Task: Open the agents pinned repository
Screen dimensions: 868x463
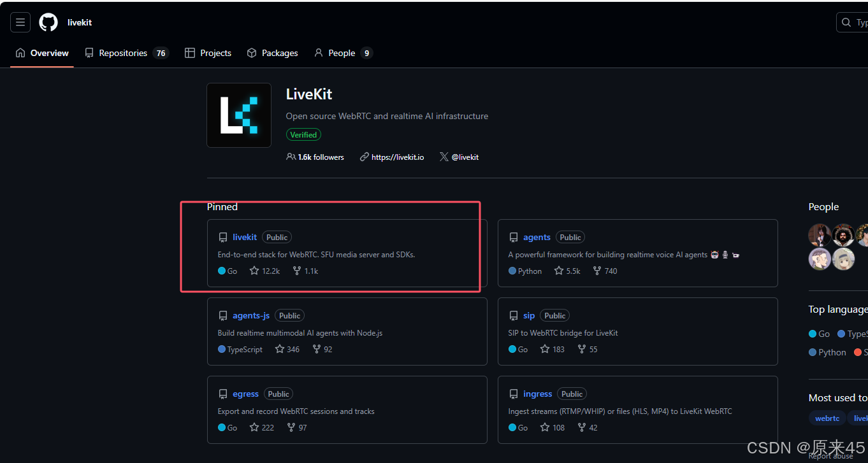Action: (x=537, y=237)
